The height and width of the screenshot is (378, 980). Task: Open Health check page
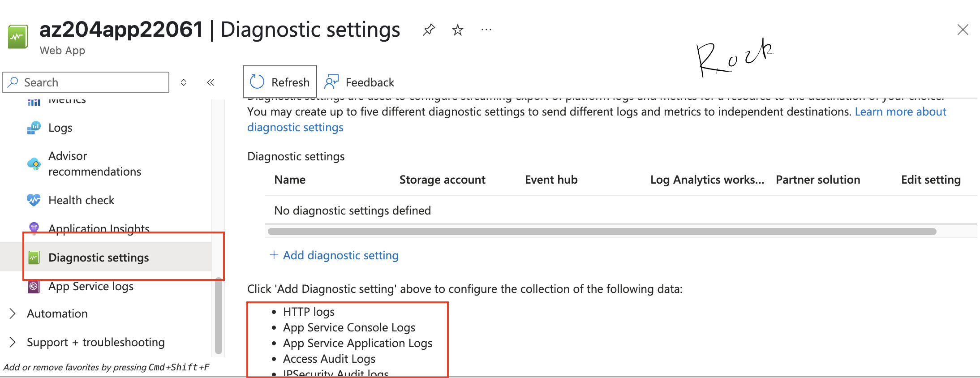coord(81,200)
